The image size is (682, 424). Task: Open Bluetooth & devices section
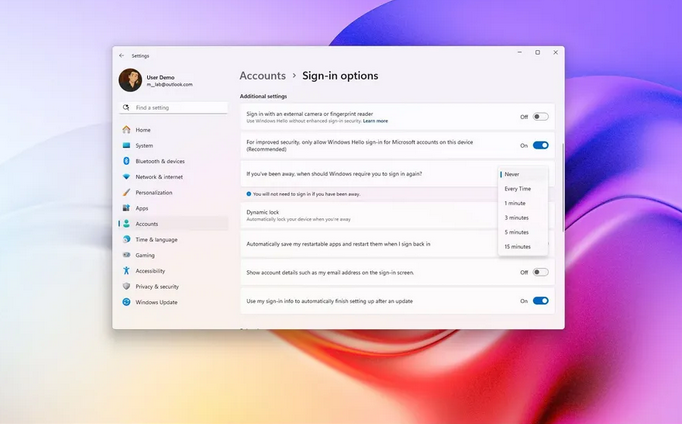[173, 161]
